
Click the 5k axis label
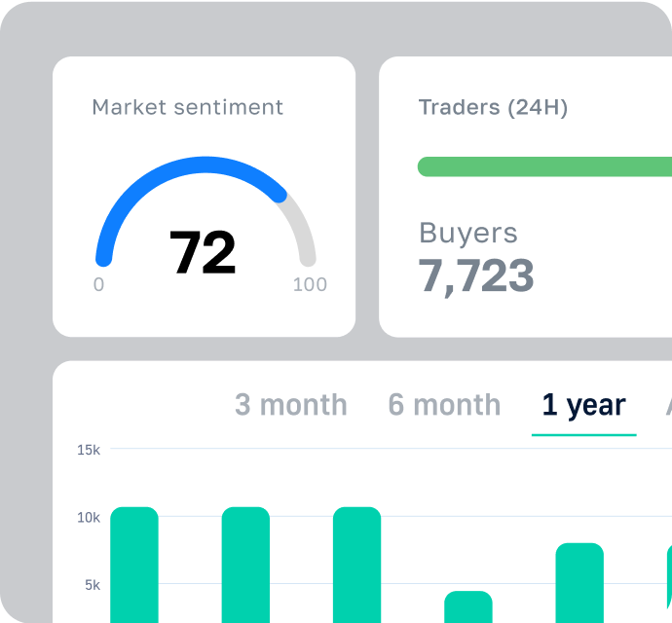93,585
